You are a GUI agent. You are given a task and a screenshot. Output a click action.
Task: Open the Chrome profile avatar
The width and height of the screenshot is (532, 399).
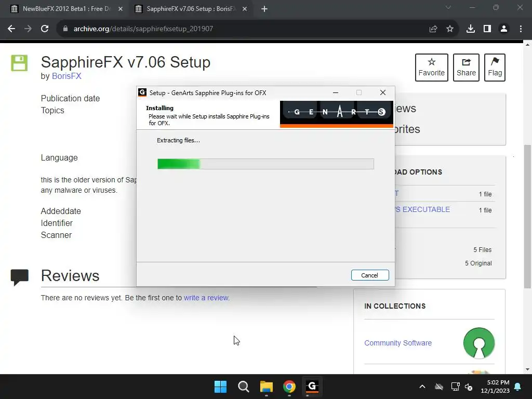[504, 29]
